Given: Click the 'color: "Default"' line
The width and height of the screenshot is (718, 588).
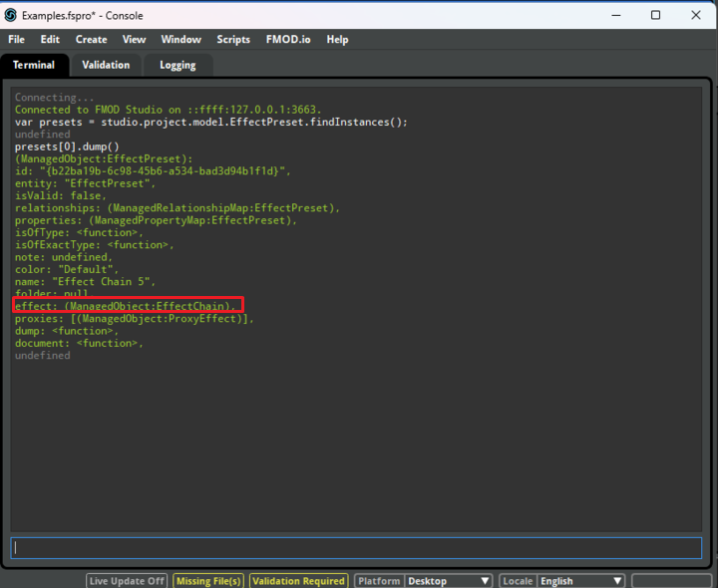Looking at the screenshot, I should (x=67, y=269).
